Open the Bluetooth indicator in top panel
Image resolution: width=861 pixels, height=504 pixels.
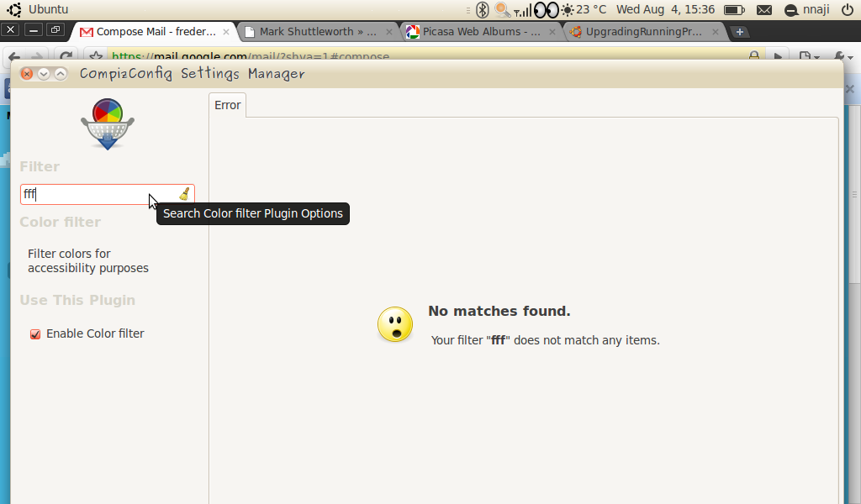coord(483,10)
